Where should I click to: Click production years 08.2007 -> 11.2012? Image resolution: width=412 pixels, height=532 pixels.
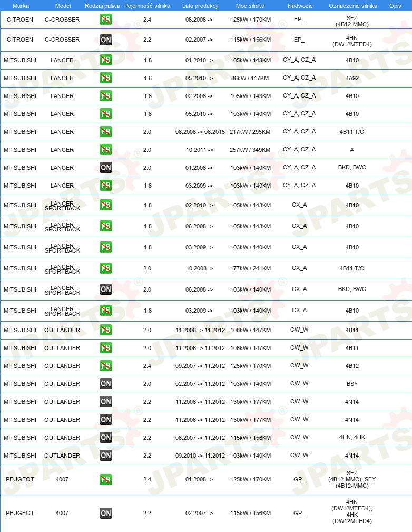pyautogui.click(x=200, y=438)
